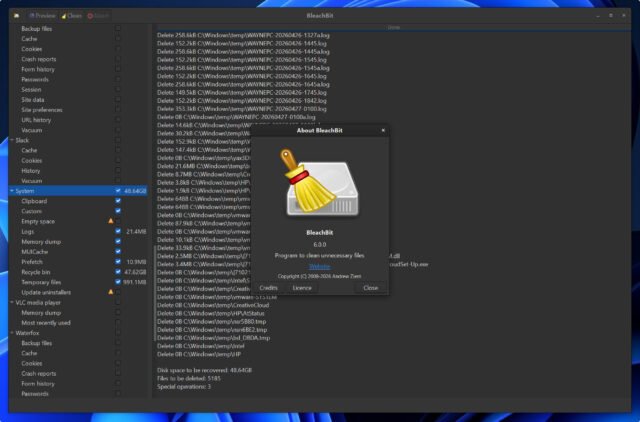
Task: Click the warning icon beside Empty space
Action: 111,220
